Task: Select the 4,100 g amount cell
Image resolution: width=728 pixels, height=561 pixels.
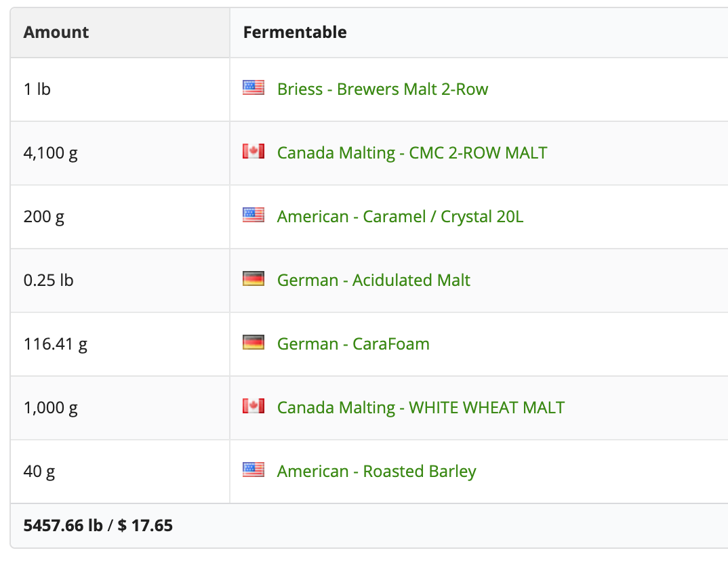Action: click(51, 153)
